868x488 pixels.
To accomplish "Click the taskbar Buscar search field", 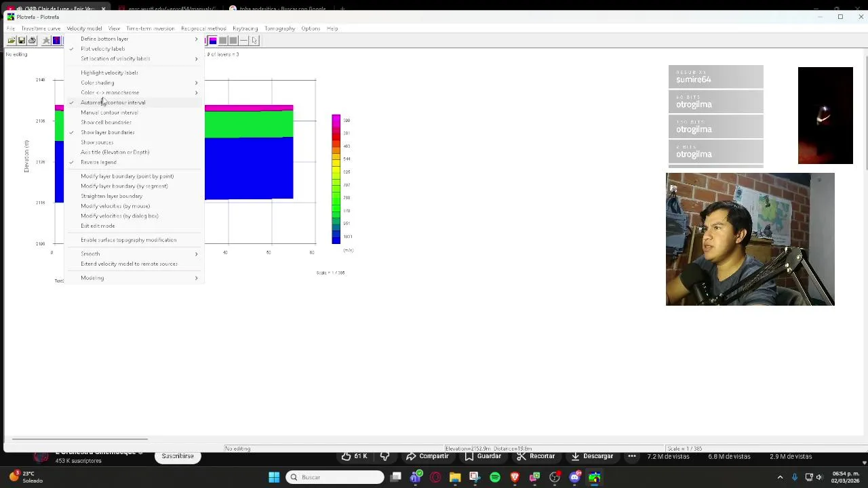I will tap(334, 477).
